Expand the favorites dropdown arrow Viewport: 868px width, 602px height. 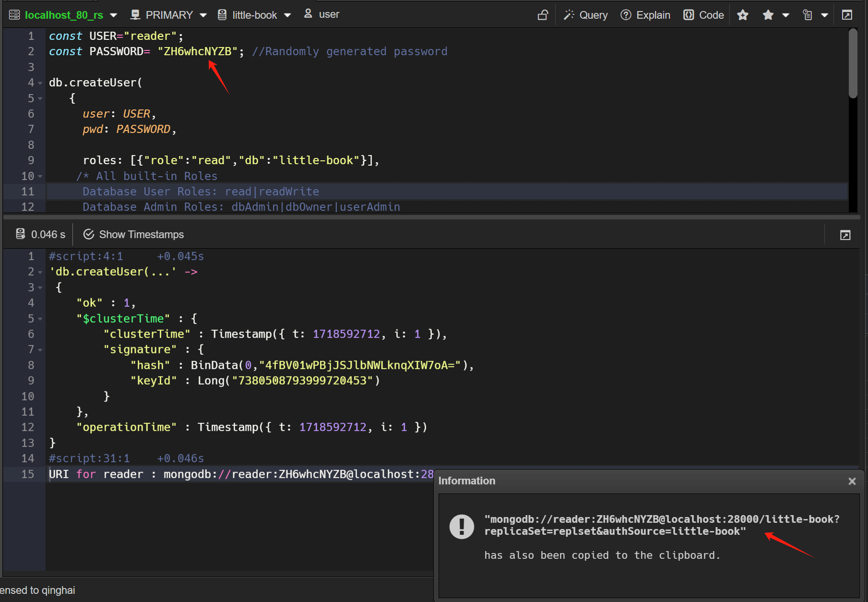[x=785, y=15]
